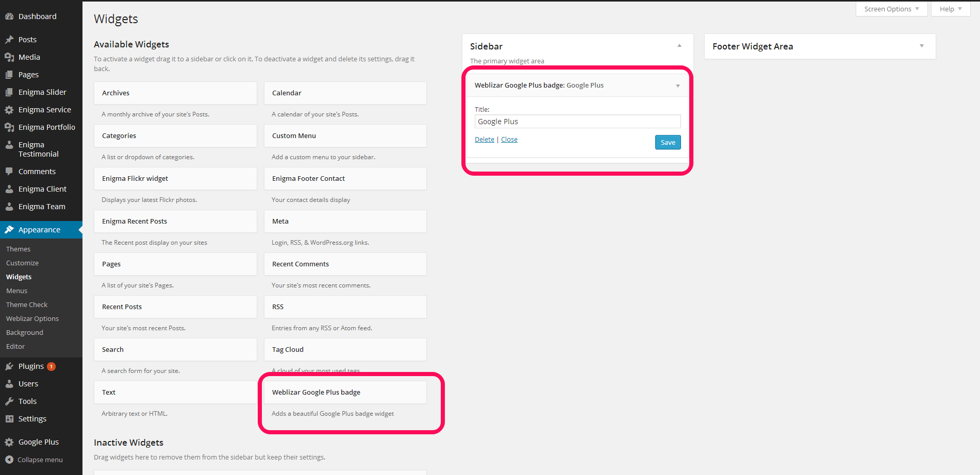Collapse the Sidebar widget area arrow
This screenshot has height=475, width=980.
click(x=679, y=46)
